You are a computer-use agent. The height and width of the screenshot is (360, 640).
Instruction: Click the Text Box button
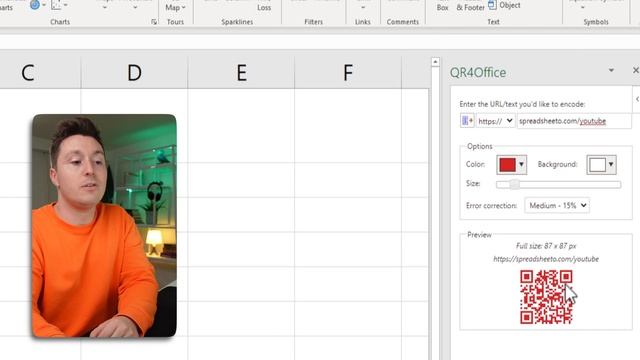[x=442, y=7]
